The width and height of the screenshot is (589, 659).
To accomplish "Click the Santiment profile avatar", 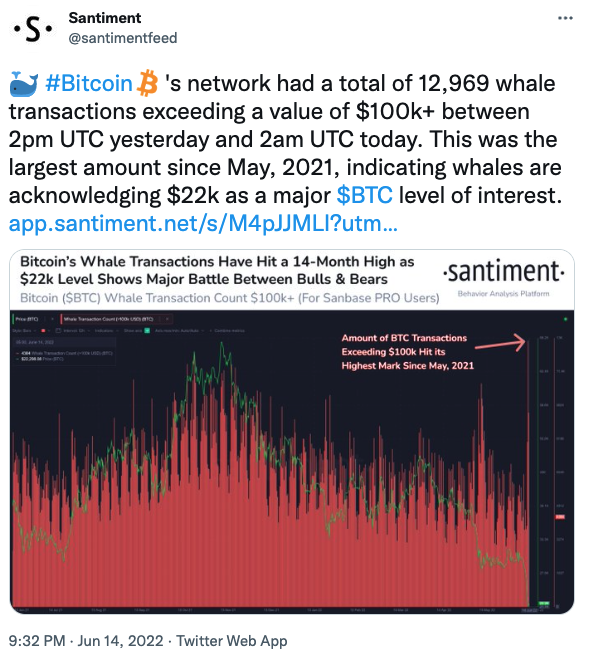I will (x=33, y=29).
